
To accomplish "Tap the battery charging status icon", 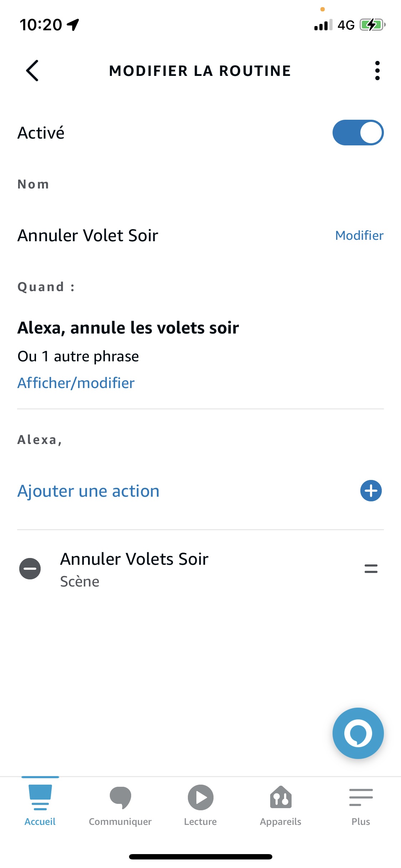I will [372, 25].
